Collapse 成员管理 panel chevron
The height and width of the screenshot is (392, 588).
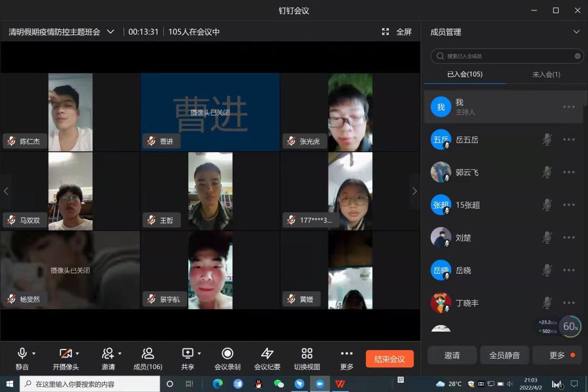(577, 32)
